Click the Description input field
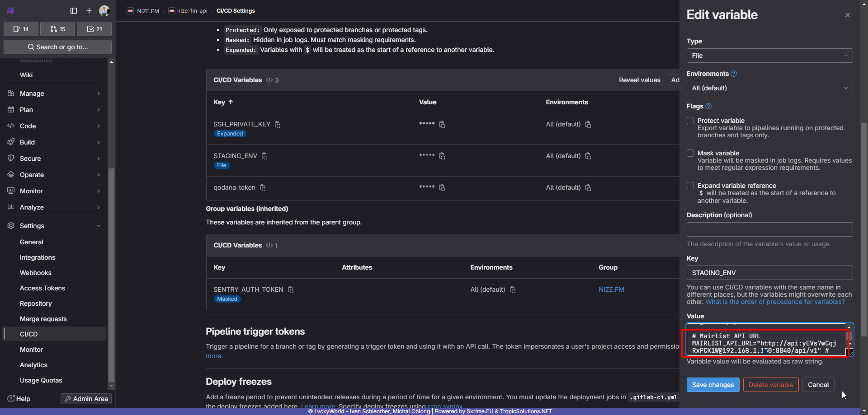Viewport: 868px width, 415px height. coord(769,229)
